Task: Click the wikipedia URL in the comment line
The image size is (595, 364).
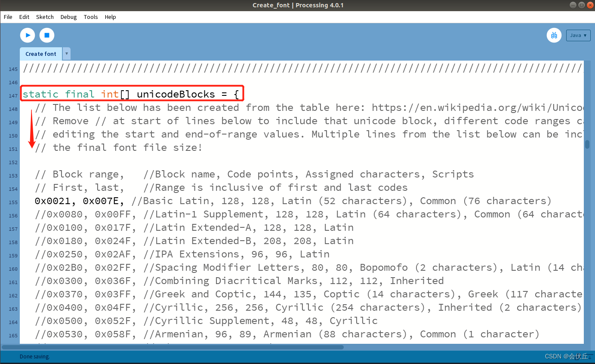Action: click(478, 107)
